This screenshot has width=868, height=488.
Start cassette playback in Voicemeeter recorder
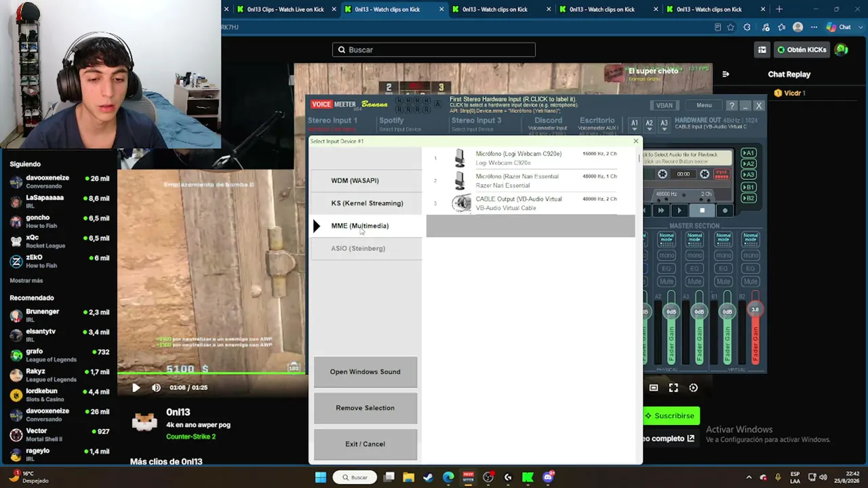(679, 211)
